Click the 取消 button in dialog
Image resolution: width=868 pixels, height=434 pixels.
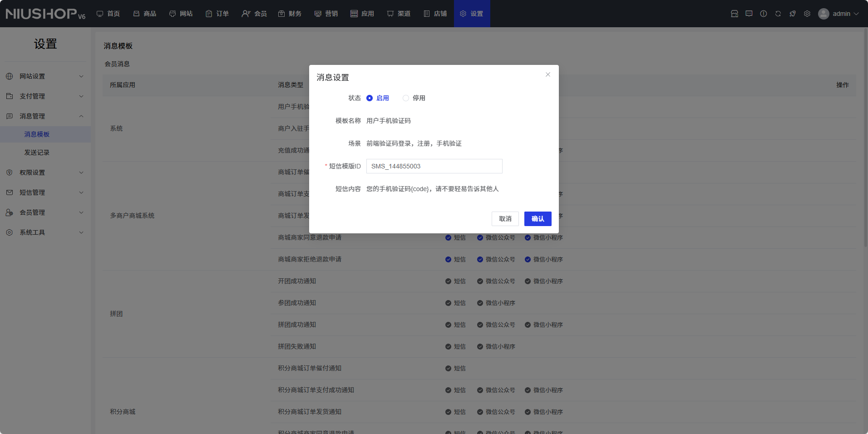[x=505, y=219]
